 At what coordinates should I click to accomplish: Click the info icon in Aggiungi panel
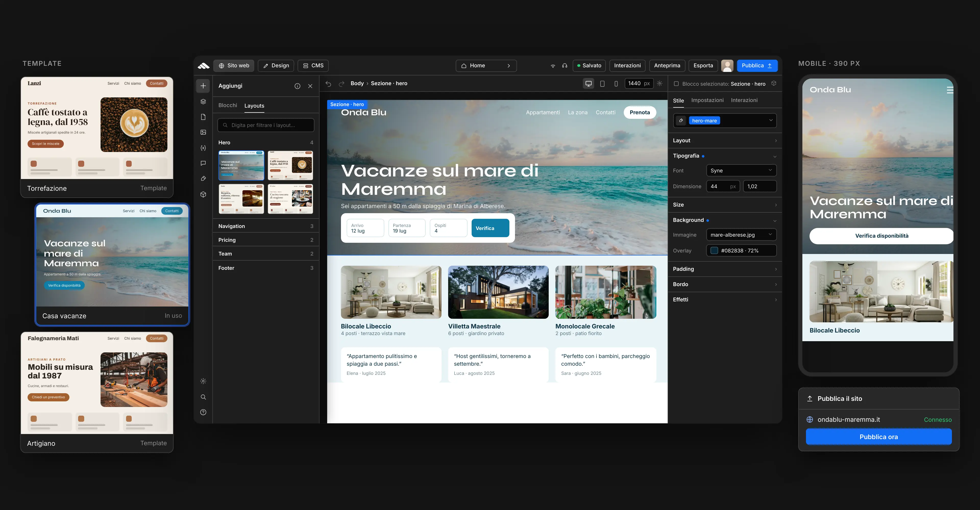coord(298,86)
